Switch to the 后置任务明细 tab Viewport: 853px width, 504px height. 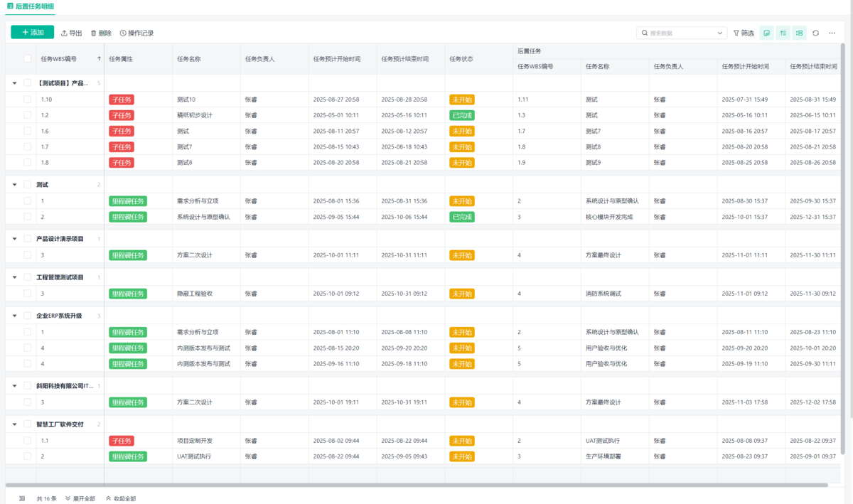click(x=31, y=6)
